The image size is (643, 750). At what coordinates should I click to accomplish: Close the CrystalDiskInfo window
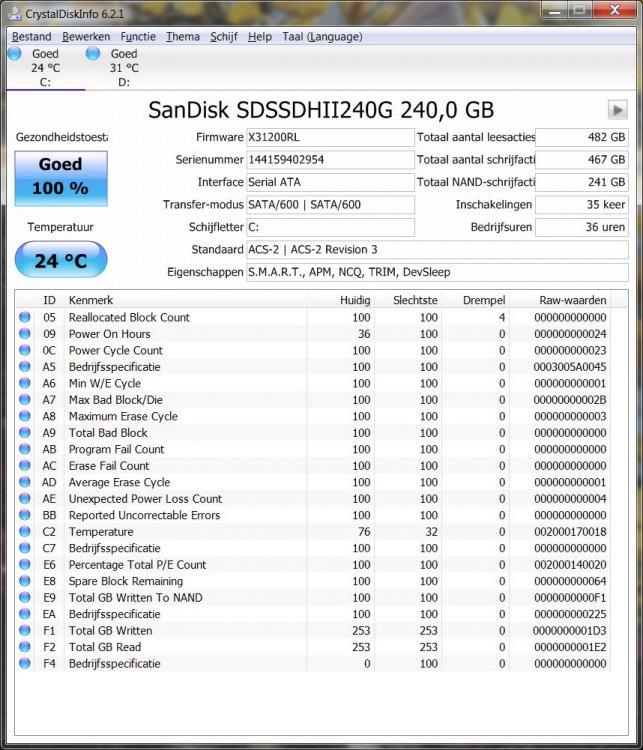pyautogui.click(x=615, y=10)
